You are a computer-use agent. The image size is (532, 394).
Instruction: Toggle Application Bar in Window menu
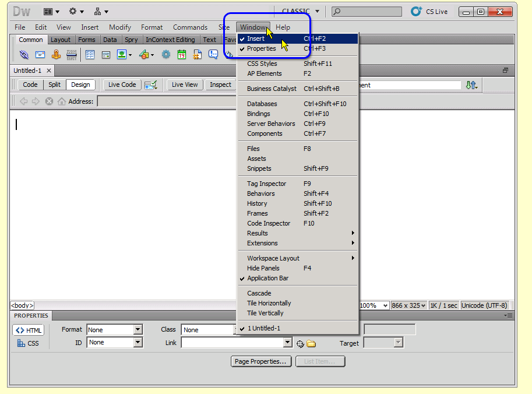pyautogui.click(x=298, y=278)
